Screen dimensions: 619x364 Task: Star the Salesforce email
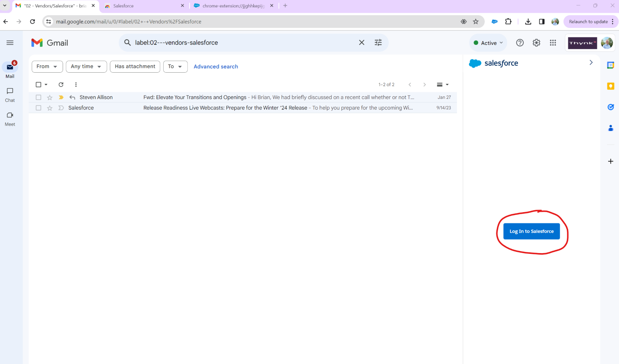click(50, 108)
